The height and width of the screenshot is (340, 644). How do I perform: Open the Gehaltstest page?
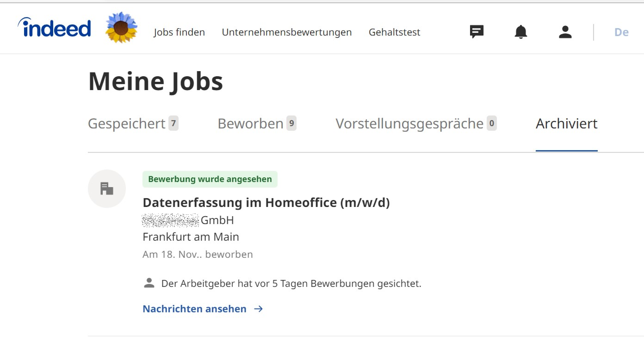point(394,32)
